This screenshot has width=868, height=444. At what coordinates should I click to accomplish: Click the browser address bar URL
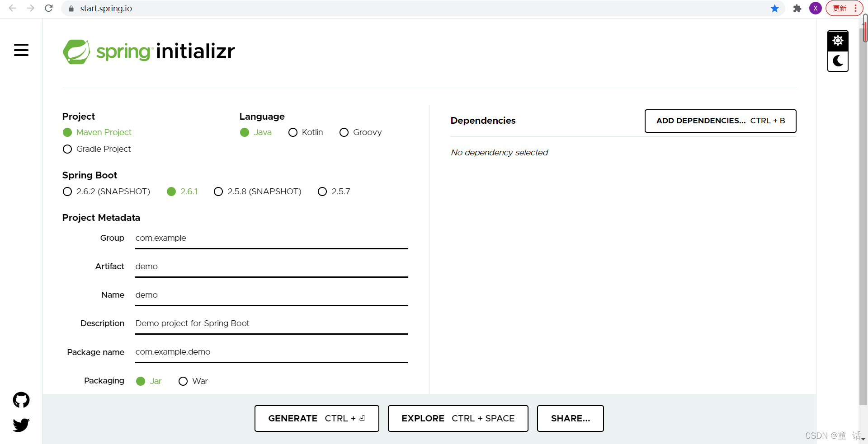[106, 9]
